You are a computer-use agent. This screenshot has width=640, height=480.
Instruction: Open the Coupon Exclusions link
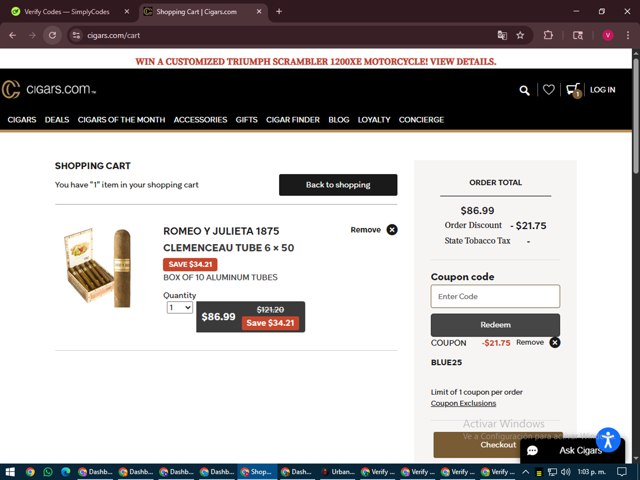tap(463, 403)
